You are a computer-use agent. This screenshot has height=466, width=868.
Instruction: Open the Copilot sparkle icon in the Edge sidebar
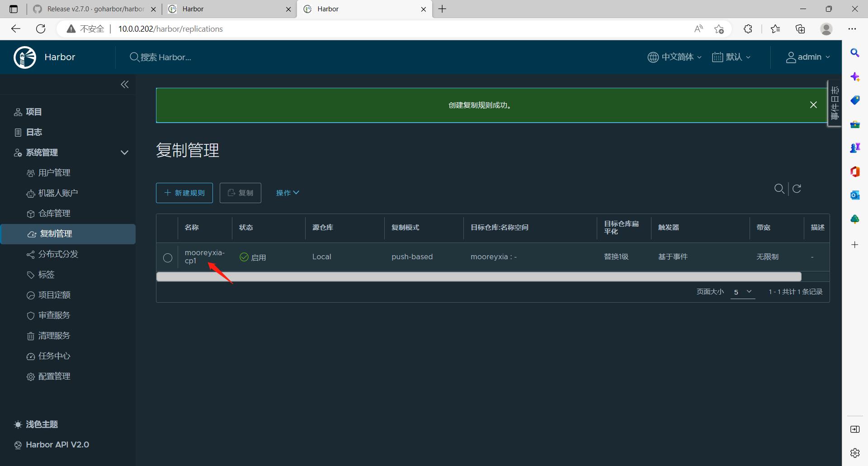click(855, 77)
